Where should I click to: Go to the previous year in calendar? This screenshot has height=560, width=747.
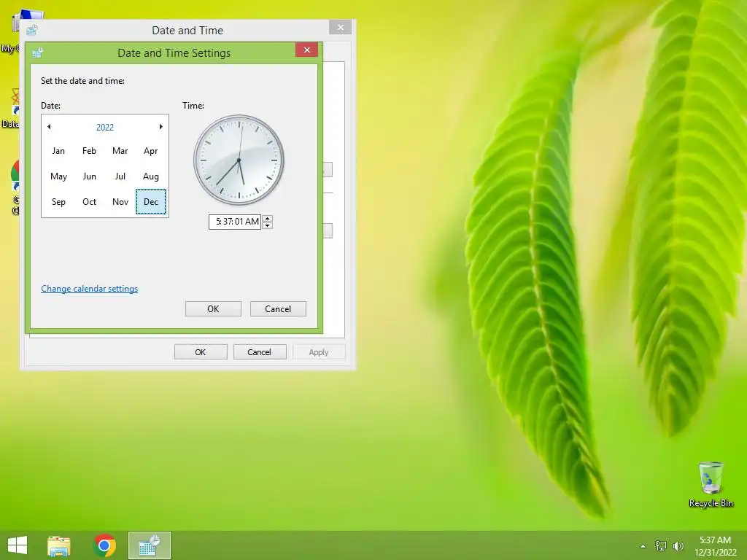pos(49,127)
